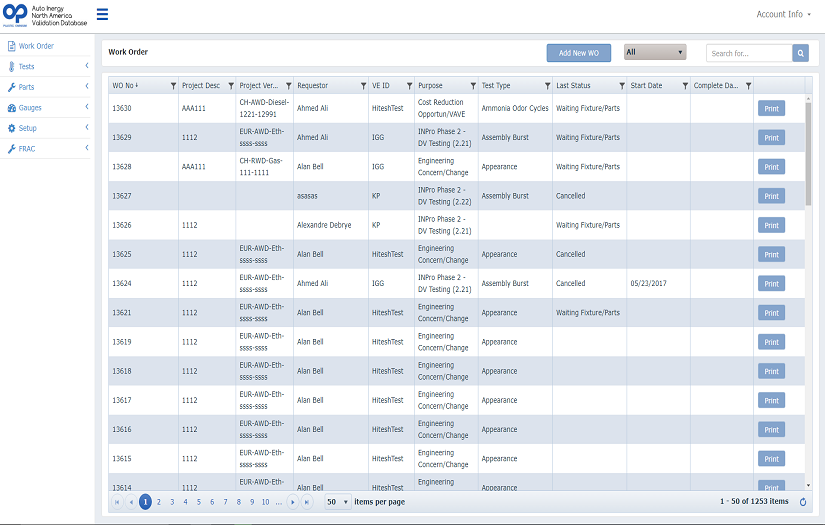Image resolution: width=825 pixels, height=525 pixels.
Task: Print work order 13627
Action: click(x=771, y=196)
